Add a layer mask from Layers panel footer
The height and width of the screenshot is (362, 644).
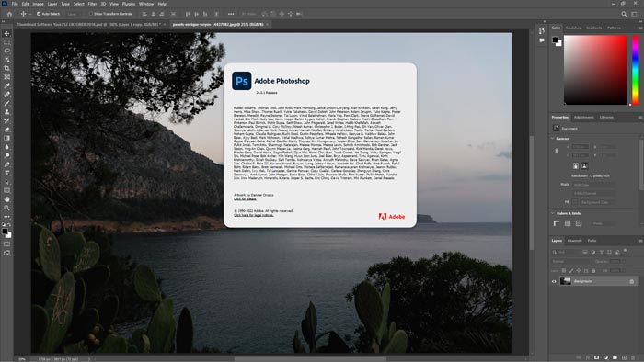596,357
